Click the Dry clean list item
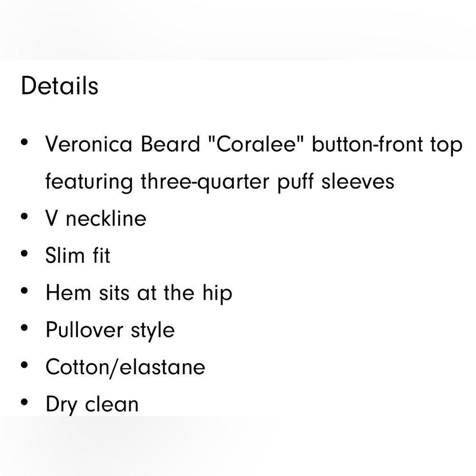This screenshot has width=476, height=476. point(92,405)
